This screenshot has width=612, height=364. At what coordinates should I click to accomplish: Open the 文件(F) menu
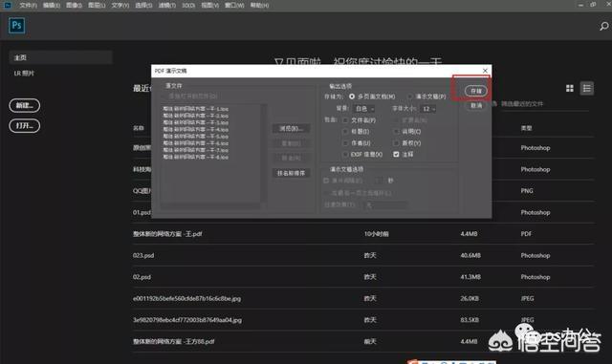click(x=28, y=6)
